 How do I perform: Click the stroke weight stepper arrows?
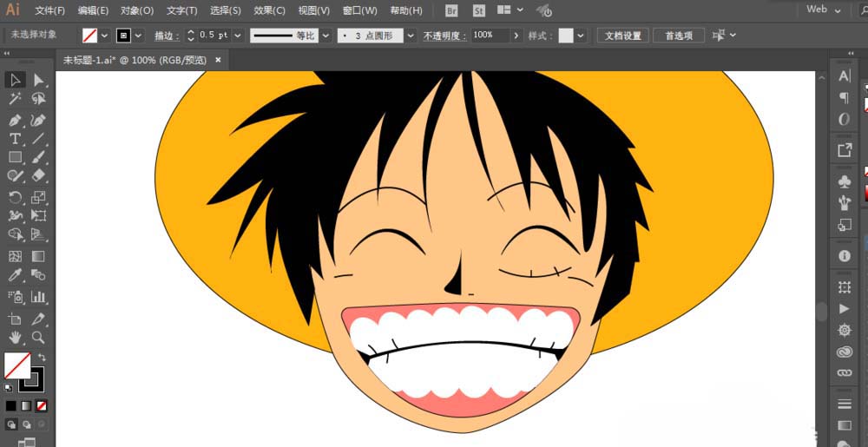point(191,36)
